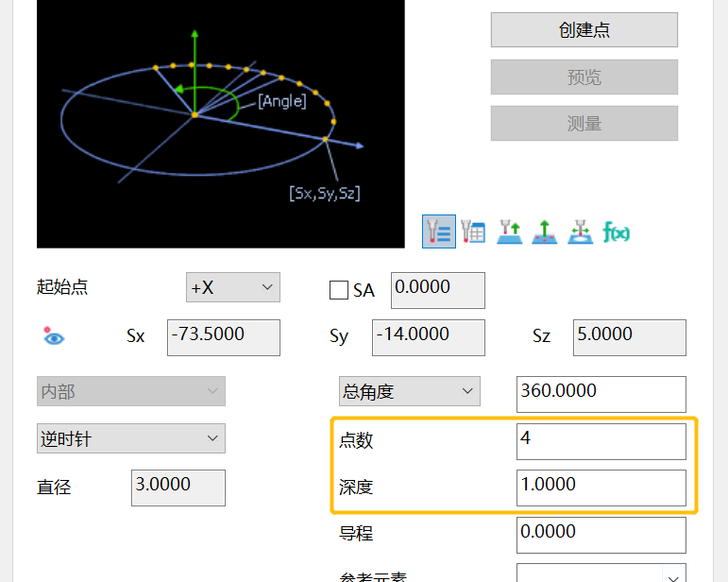Click the angle diagram preview image

[x=220, y=123]
